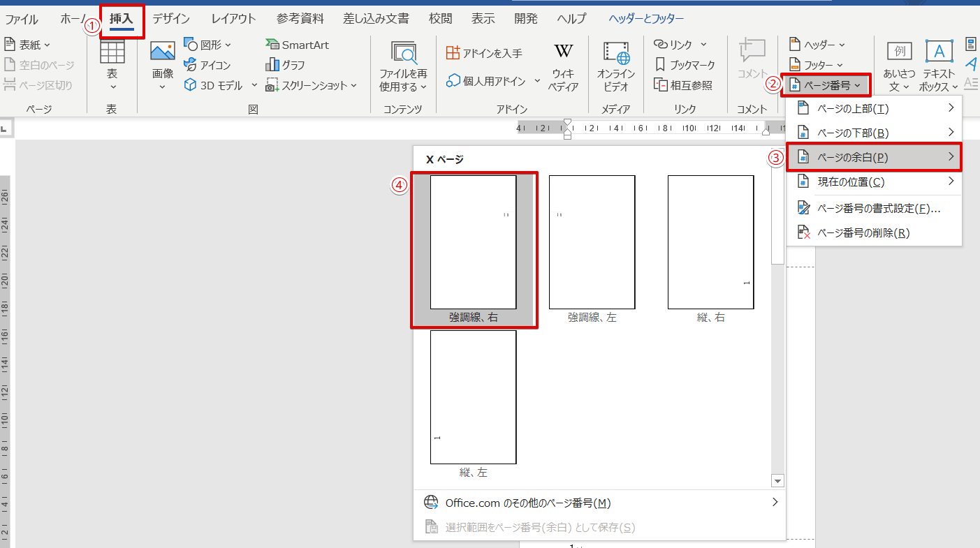This screenshot has width=980, height=548.
Task: Switch to the 挿入 ribbon tab
Action: click(121, 19)
